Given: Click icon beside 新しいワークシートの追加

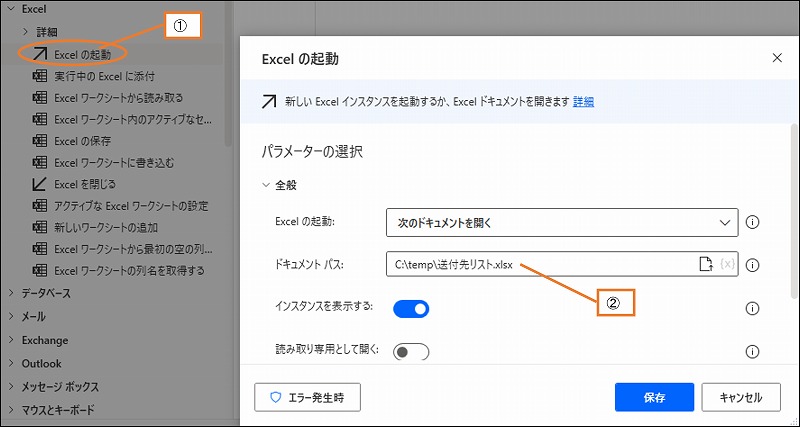Looking at the screenshot, I should click(40, 228).
